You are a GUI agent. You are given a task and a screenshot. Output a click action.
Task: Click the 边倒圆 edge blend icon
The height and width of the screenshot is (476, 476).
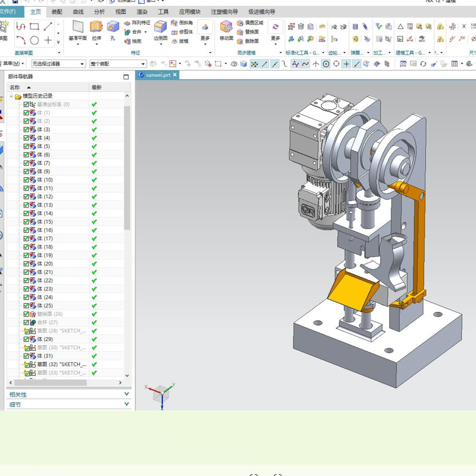point(161,27)
